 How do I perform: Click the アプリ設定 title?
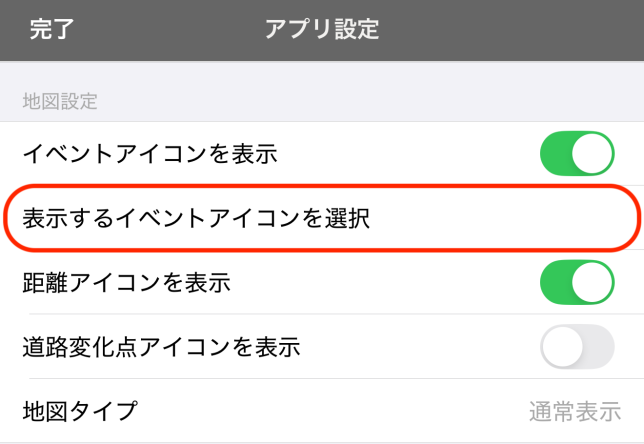[322, 29]
